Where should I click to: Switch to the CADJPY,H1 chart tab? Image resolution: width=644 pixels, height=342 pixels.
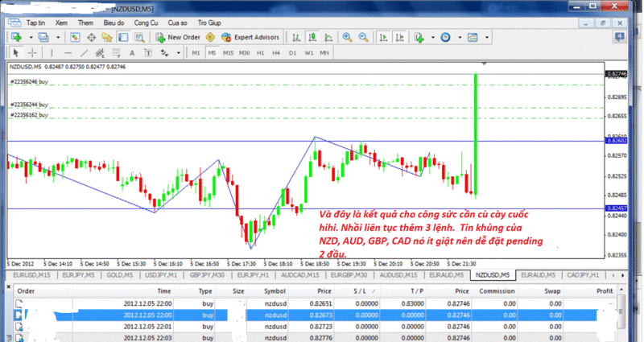click(583, 275)
